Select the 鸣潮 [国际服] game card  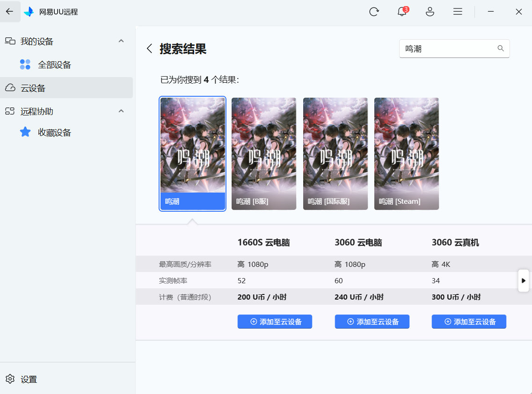tap(335, 154)
